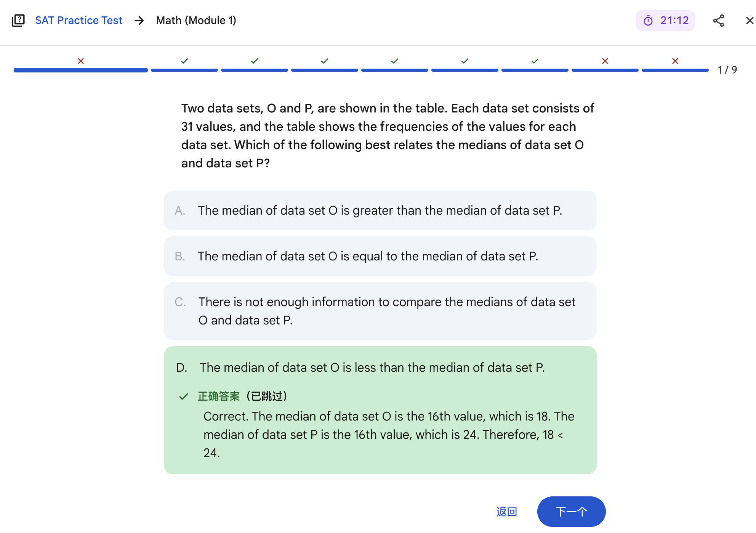This screenshot has height=533, width=756.
Task: Click the timer showing 21:12
Action: (x=665, y=21)
